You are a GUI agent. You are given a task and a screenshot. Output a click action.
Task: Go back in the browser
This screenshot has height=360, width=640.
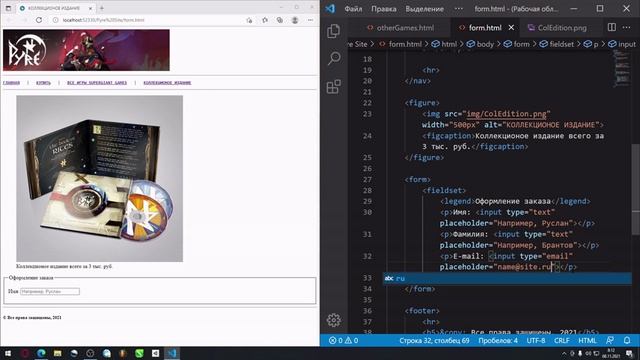click(9, 20)
